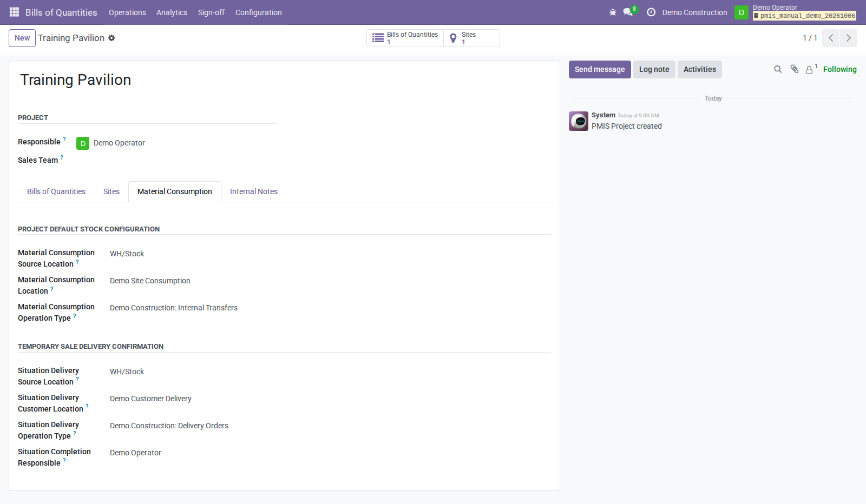Open the gear actions menu beside Training Pavilion
This screenshot has width=866, height=504.
point(111,38)
